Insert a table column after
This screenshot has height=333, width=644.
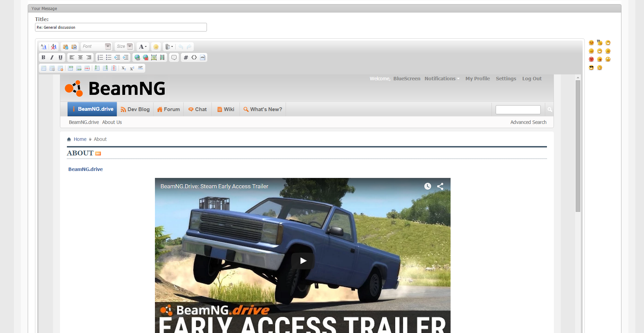point(105,68)
